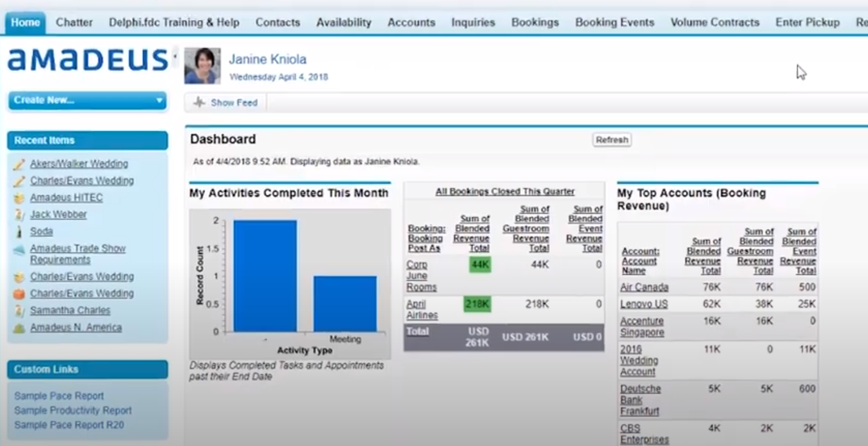Click the Amadeus logo
The width and height of the screenshot is (868, 446).
click(87, 60)
